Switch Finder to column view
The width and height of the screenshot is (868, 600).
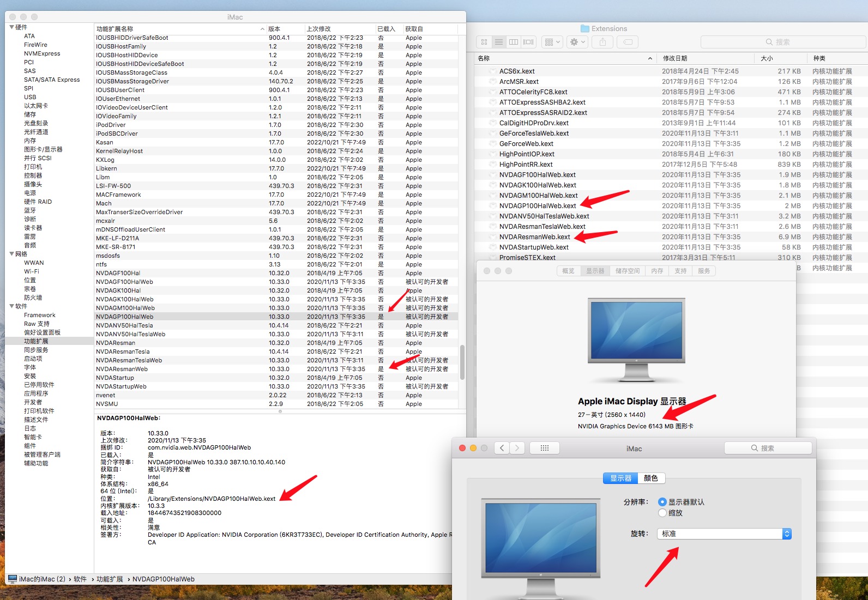514,42
